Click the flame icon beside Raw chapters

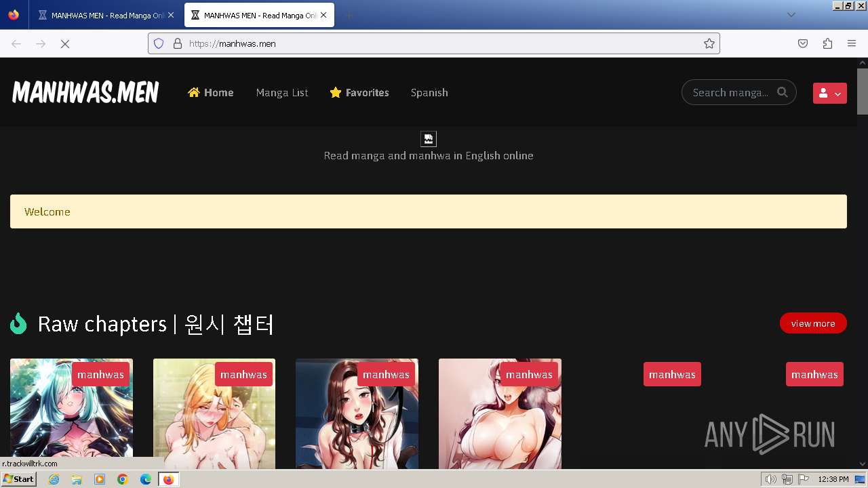[18, 324]
